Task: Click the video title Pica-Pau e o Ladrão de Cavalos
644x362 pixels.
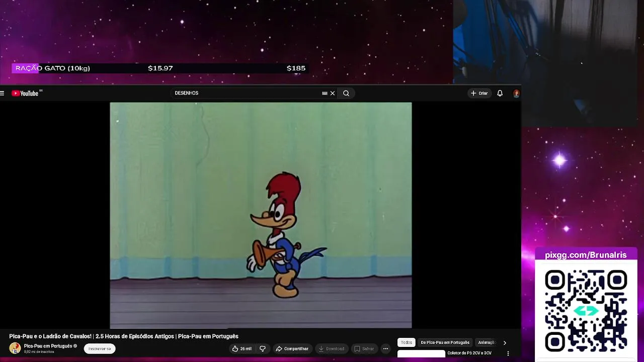Action: click(x=124, y=336)
